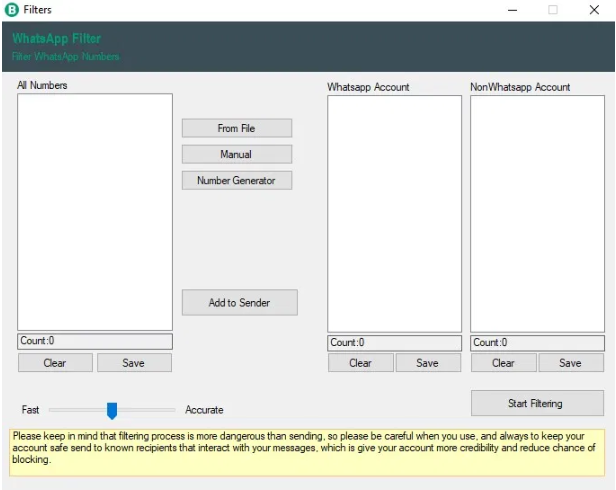Image resolution: width=616 pixels, height=490 pixels.
Task: Click the 'All Numbers' label
Action: 42,85
